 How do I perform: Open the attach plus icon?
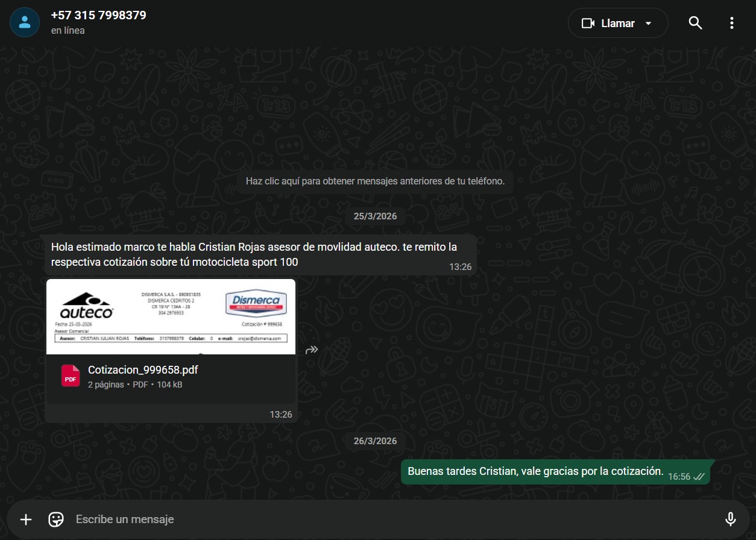26,519
